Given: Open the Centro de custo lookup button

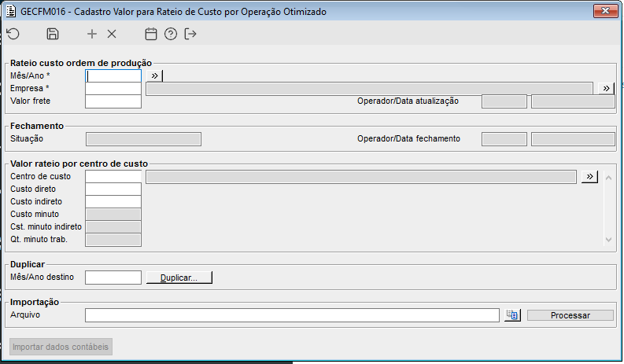Looking at the screenshot, I should (x=590, y=177).
